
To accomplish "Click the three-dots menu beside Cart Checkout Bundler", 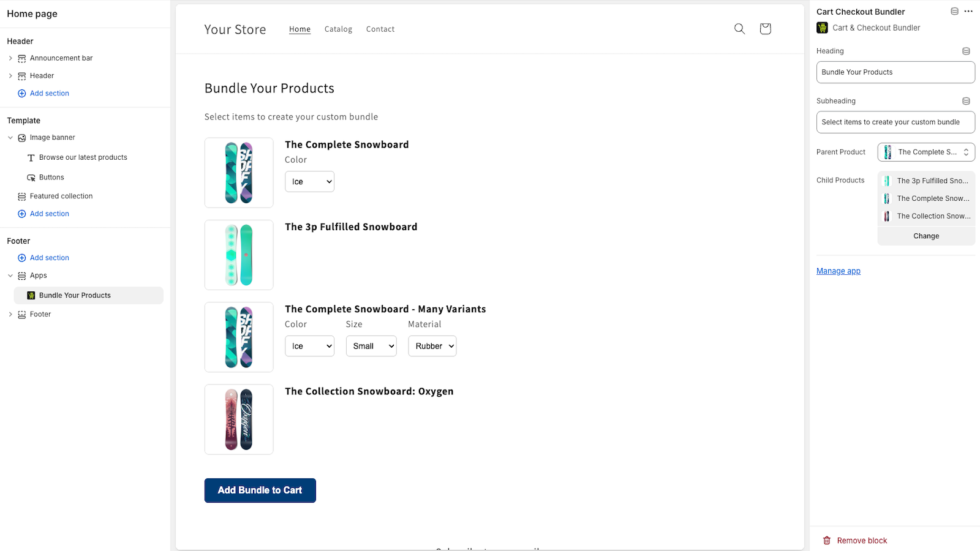I will pos(968,12).
